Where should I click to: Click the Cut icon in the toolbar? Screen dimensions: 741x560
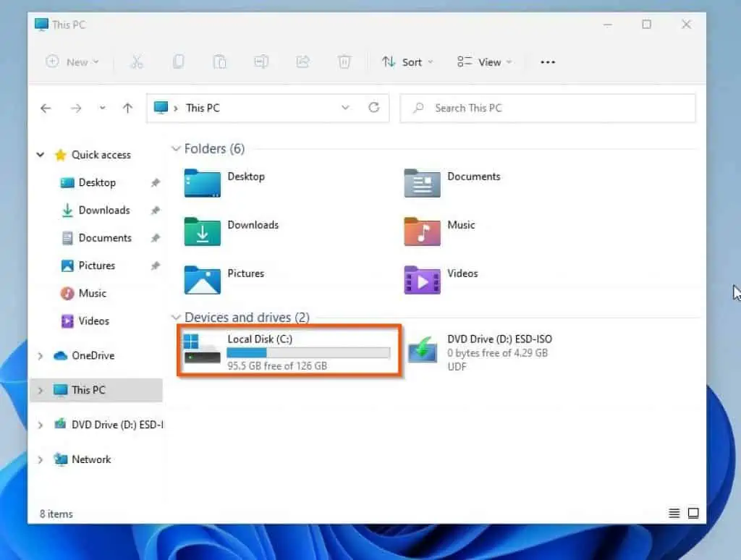[137, 61]
